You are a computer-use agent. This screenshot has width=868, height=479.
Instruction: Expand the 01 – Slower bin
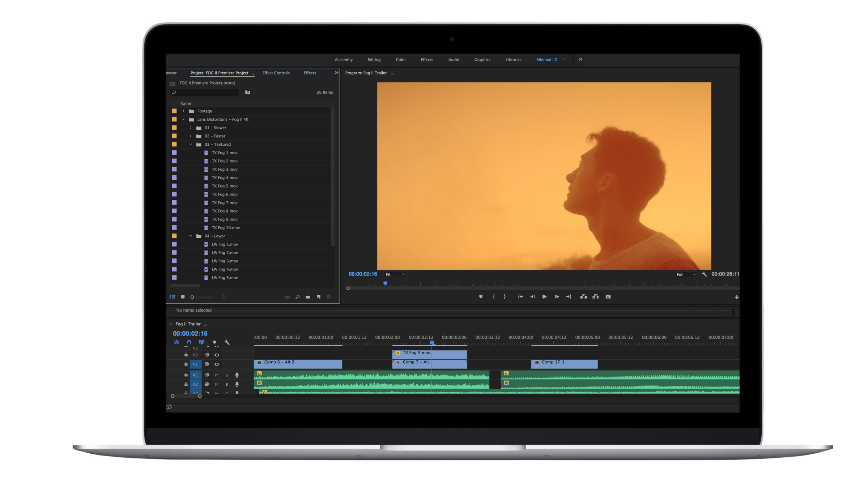[191, 128]
